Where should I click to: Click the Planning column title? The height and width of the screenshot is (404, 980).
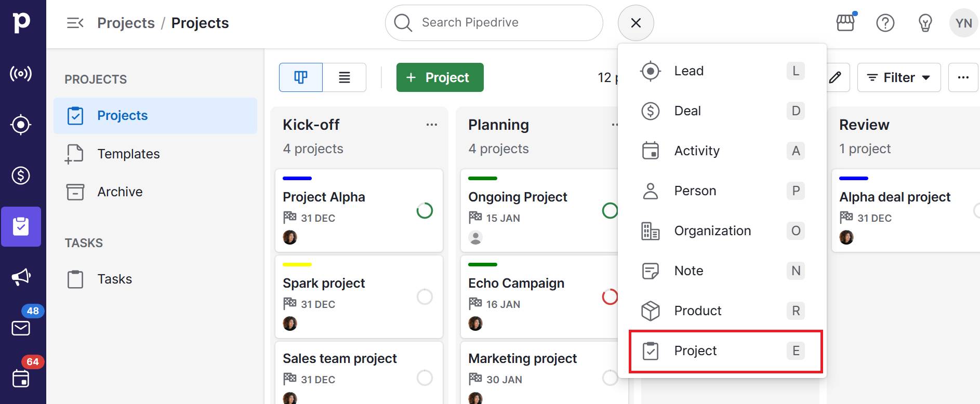[x=498, y=125]
